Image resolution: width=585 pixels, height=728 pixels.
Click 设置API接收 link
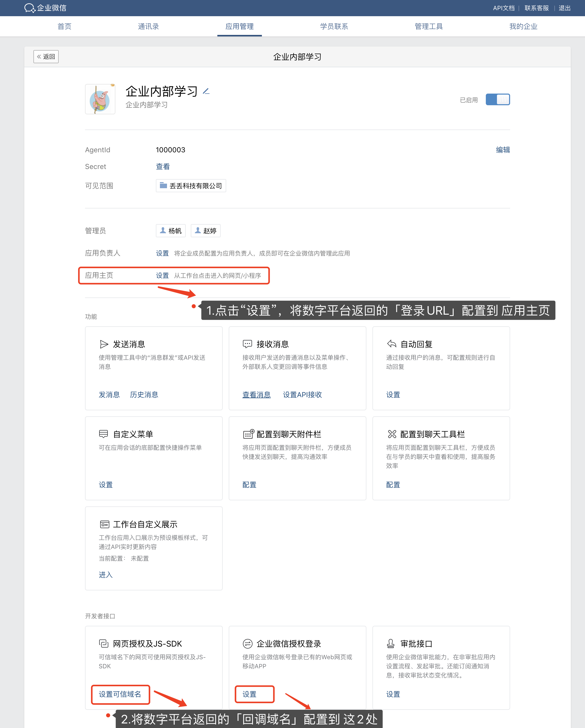[302, 394]
